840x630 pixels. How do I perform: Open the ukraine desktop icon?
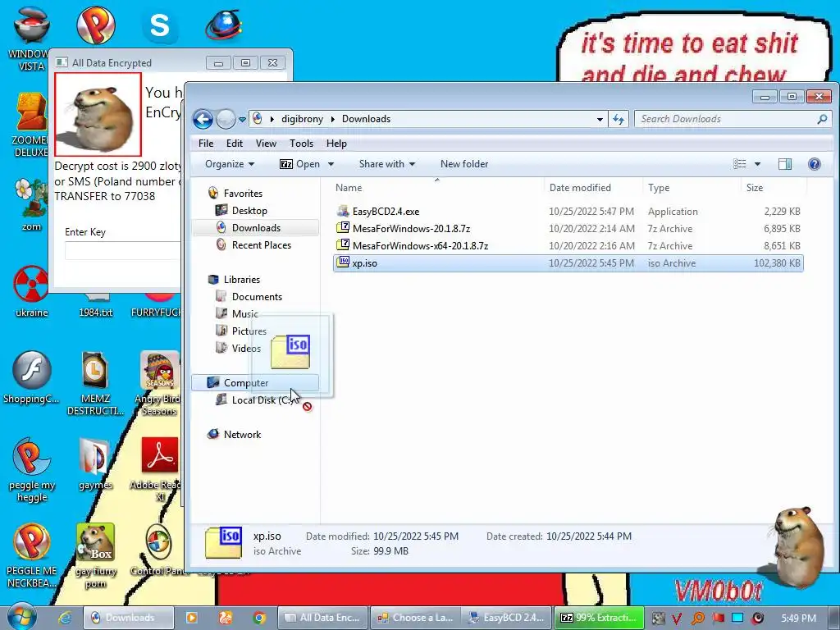[31, 291]
